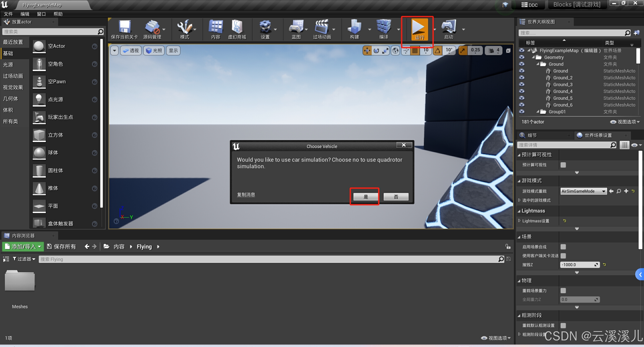The width and height of the screenshot is (644, 347).
Task: Click the 否 button in dialog
Action: click(x=396, y=197)
